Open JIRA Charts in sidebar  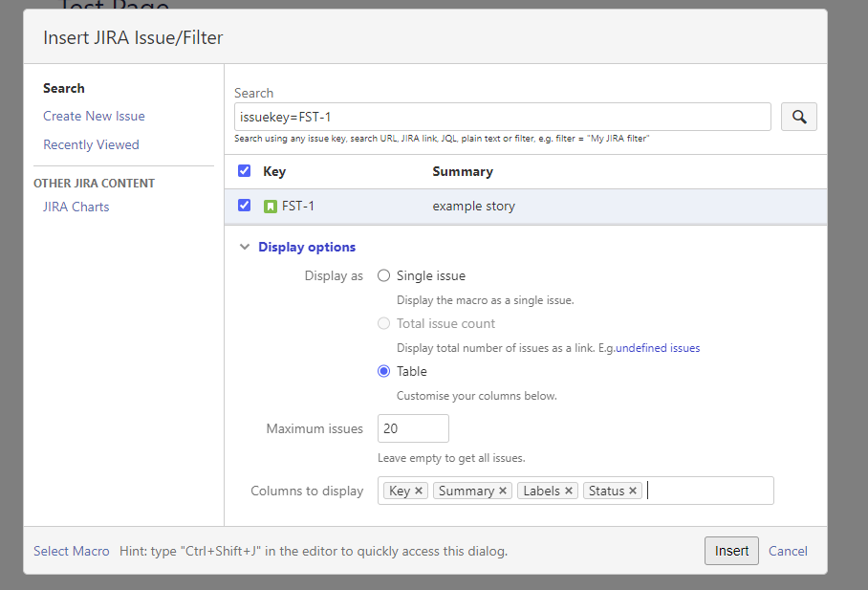click(76, 207)
